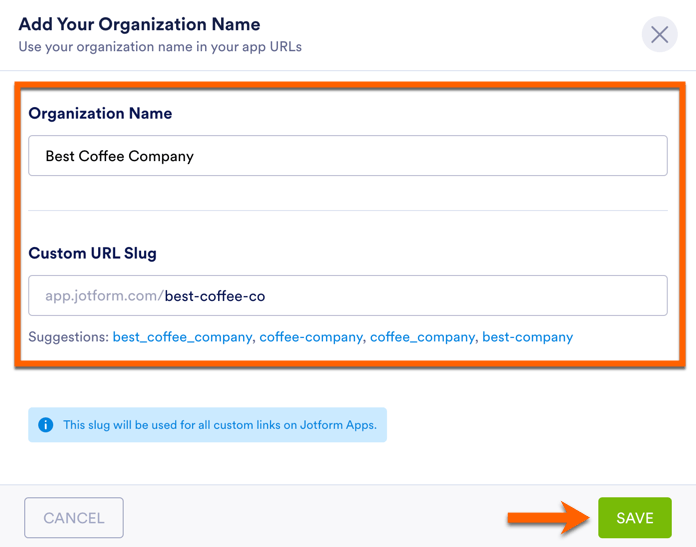Click the divider line above Custom URL Slug
This screenshot has width=696, height=547.
[x=347, y=210]
